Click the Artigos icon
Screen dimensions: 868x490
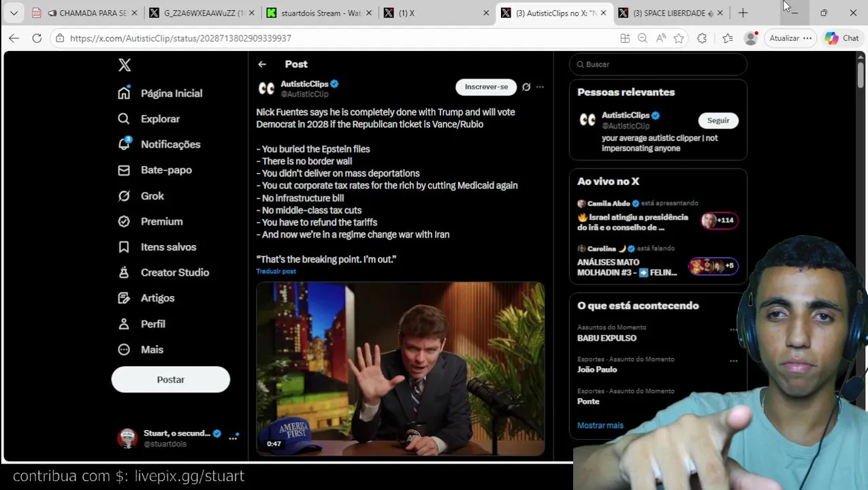coord(124,298)
